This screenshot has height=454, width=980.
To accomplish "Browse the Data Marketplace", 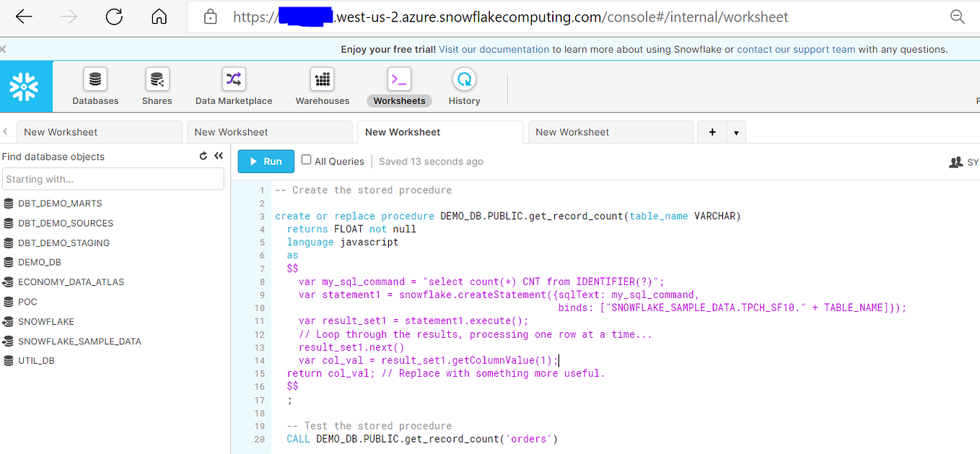I will click(233, 86).
